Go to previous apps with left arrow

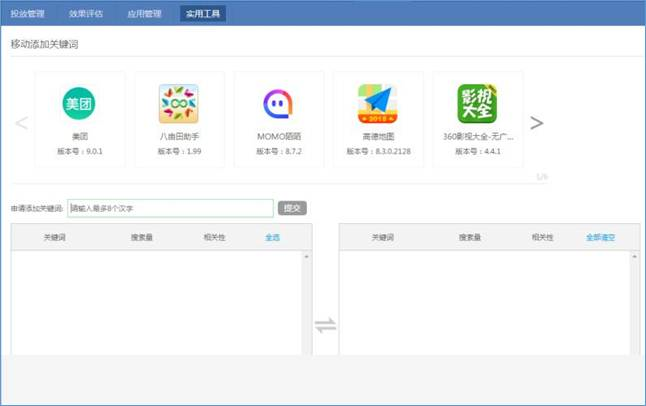tap(21, 124)
